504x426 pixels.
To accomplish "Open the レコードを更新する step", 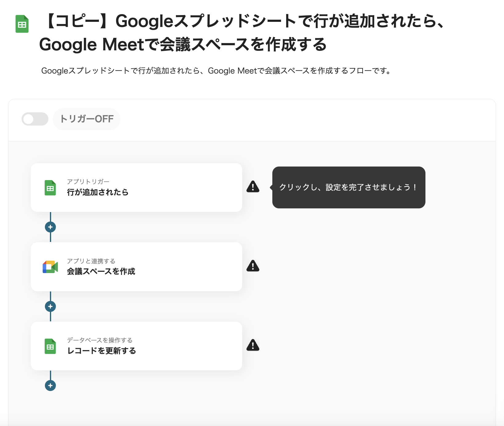I will point(136,346).
